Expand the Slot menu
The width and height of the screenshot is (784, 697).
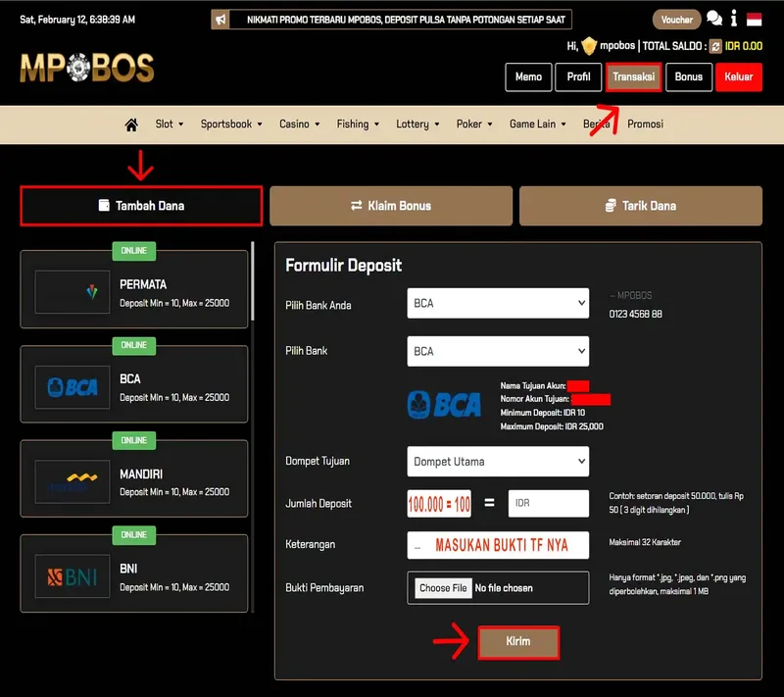click(169, 124)
